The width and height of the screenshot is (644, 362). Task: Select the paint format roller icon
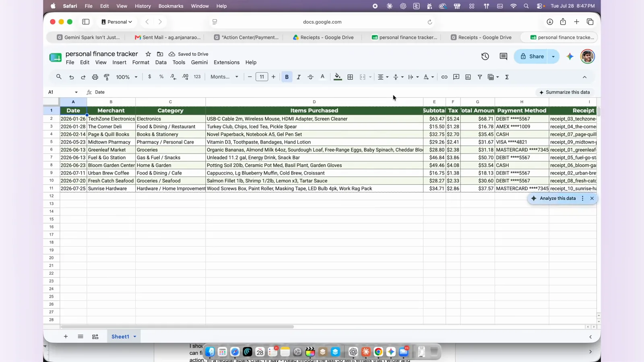(107, 77)
